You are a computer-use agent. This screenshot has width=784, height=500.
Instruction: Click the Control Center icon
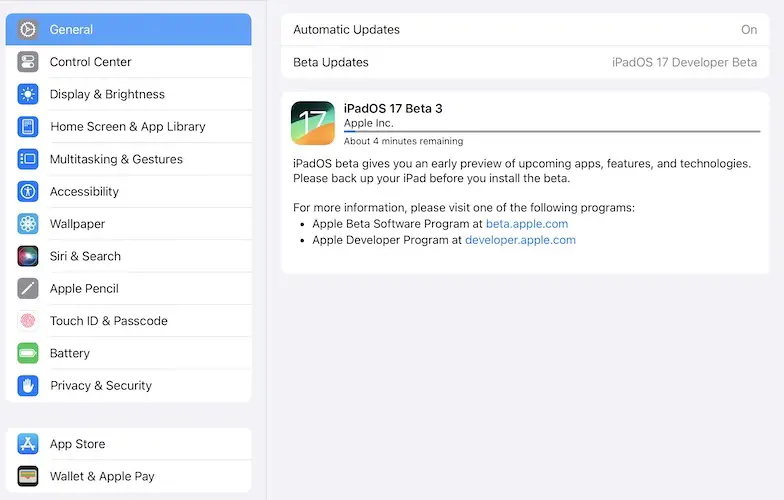click(28, 62)
